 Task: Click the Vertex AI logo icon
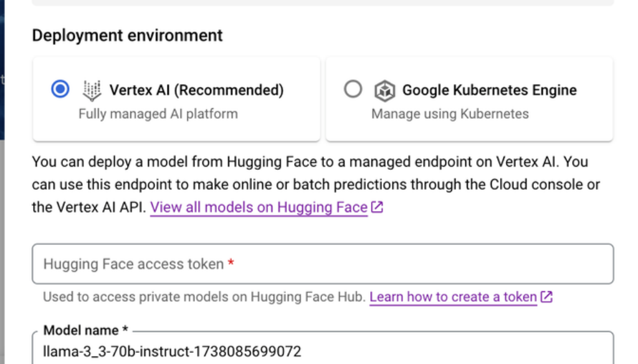click(92, 90)
